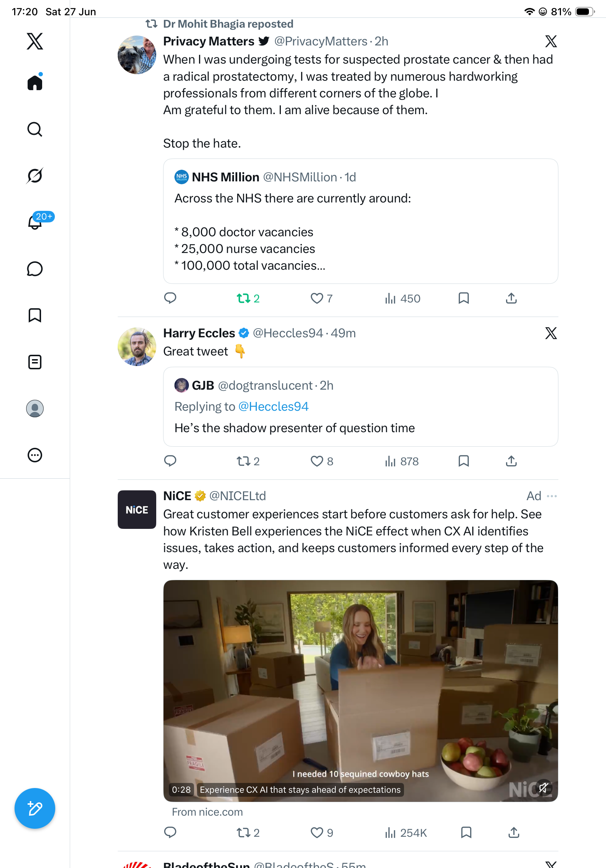This screenshot has width=606, height=868.
Task: Open the More menu circle in sidebar
Action: point(35,455)
